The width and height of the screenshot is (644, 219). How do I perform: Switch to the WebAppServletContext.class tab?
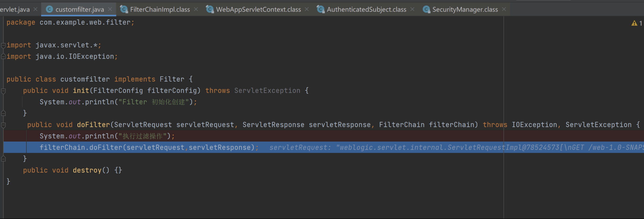point(258,9)
